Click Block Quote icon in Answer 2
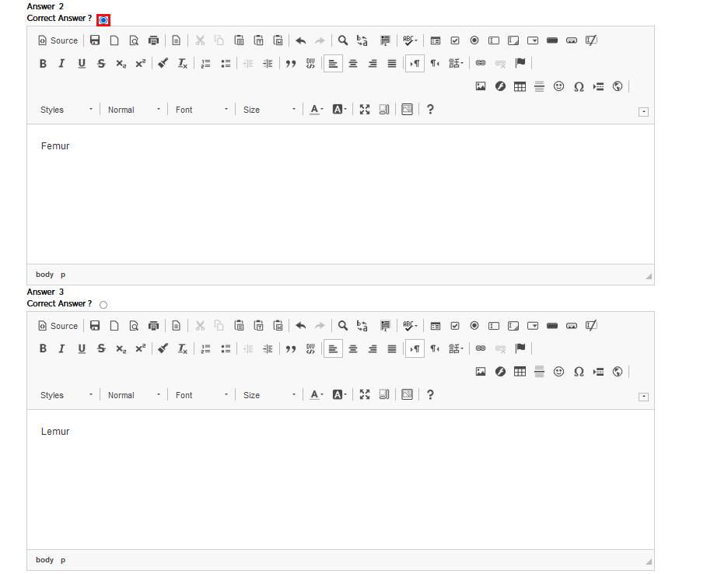Viewport: 728px width, 574px height. click(291, 64)
